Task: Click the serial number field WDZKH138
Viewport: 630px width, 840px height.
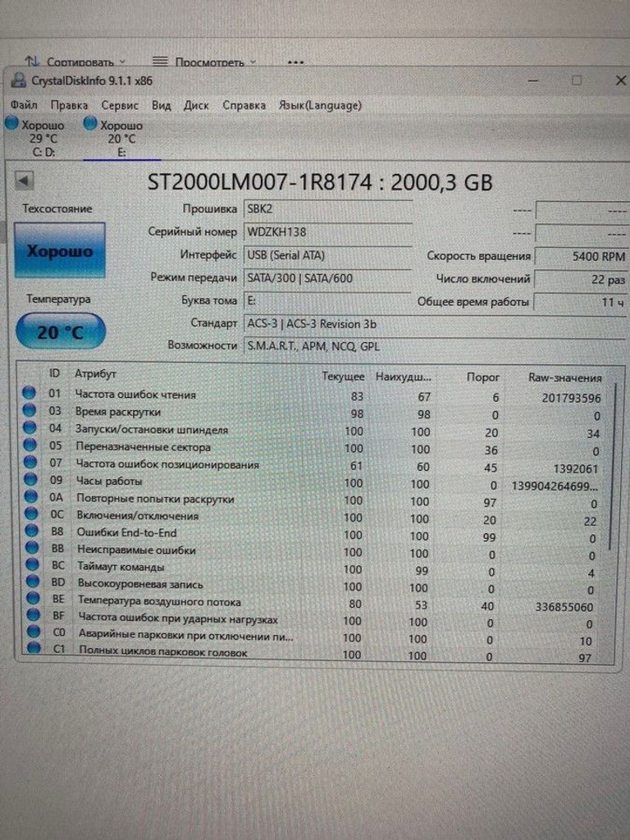Action: pos(328,232)
